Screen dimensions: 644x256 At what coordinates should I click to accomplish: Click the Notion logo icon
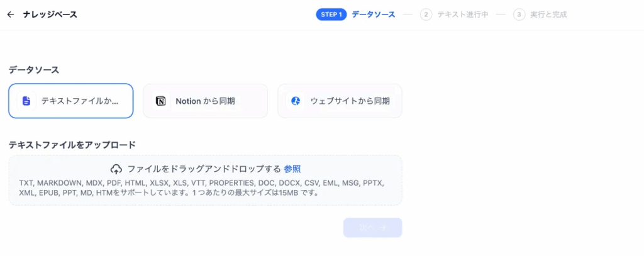click(161, 101)
